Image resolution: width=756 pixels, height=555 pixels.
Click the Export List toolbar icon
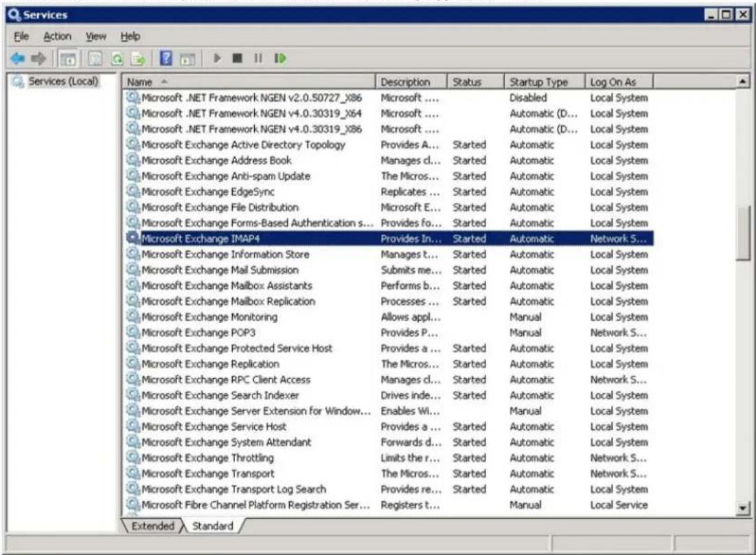(x=139, y=59)
